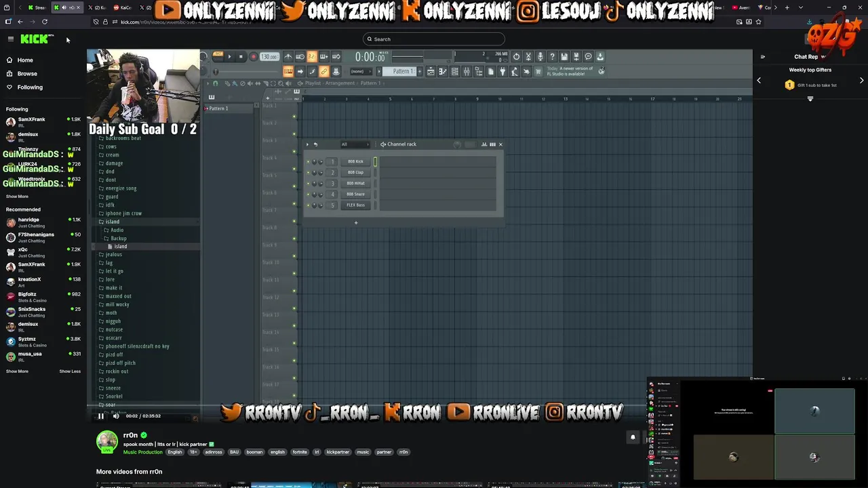Set tempo via the 130 BPM field
Viewport: 868px width, 488px height.
(x=269, y=56)
